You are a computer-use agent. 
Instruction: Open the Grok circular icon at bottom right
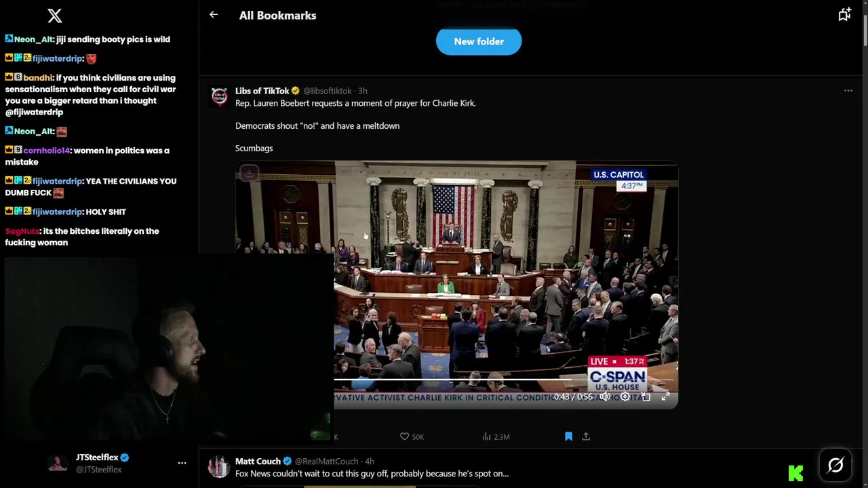pos(835,465)
